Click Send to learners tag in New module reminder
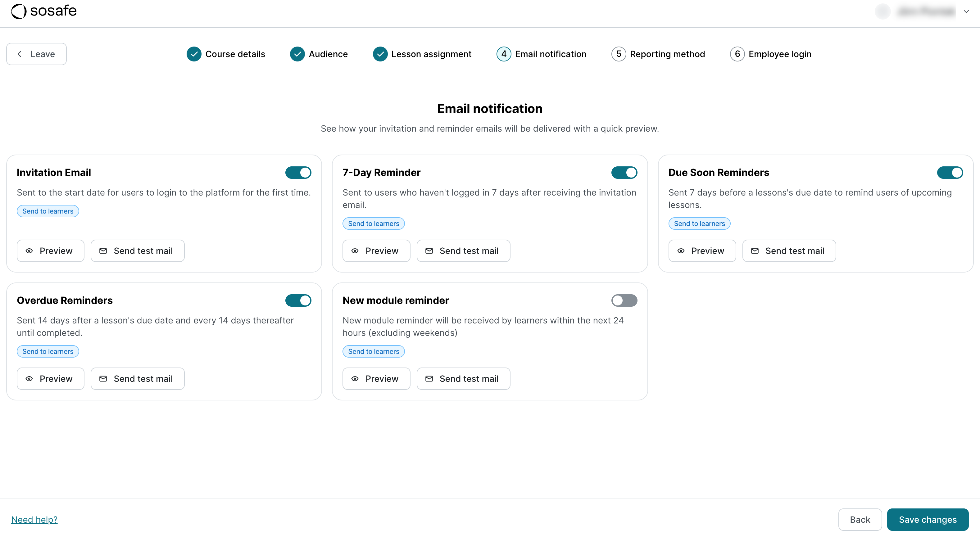Screen dimensions: 980x537 (374, 351)
